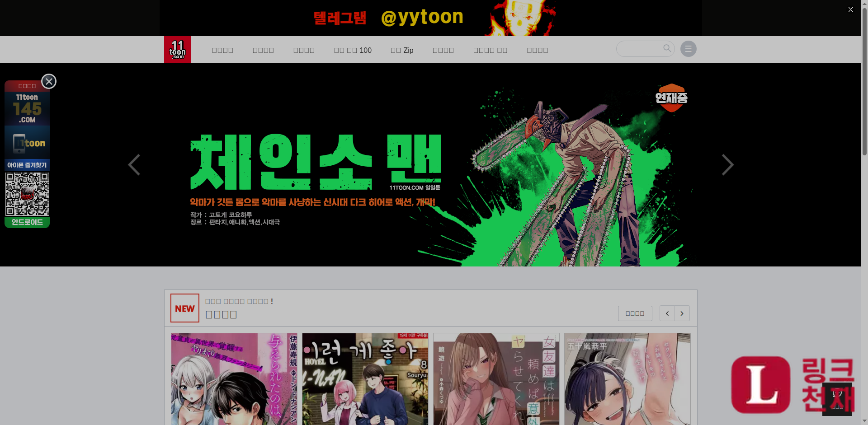Close the floating left sidebar panel
The image size is (868, 425).
(x=49, y=81)
